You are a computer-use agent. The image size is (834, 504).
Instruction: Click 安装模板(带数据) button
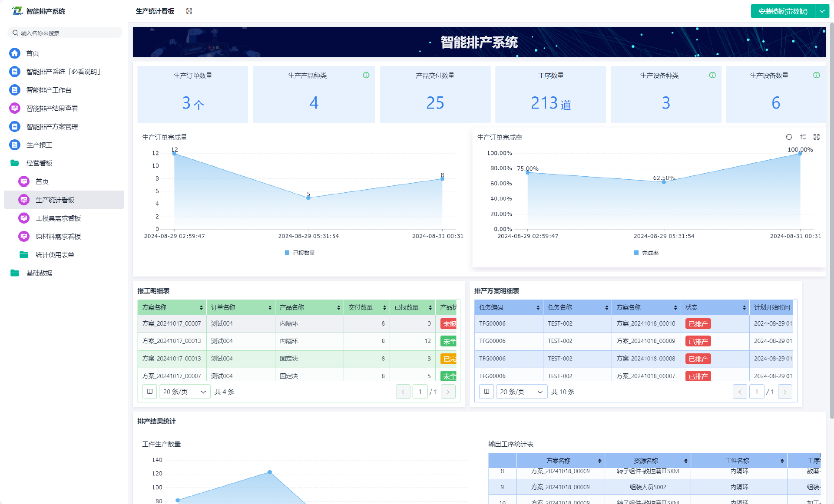pyautogui.click(x=783, y=11)
